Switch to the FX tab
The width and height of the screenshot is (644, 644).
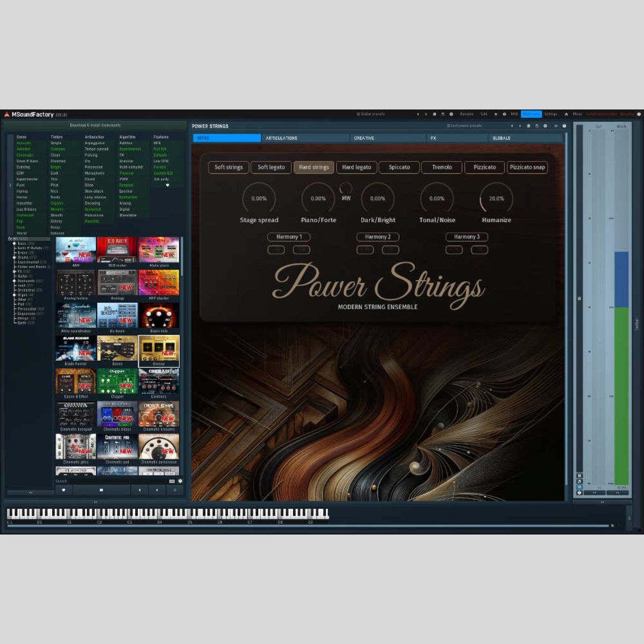pos(457,138)
